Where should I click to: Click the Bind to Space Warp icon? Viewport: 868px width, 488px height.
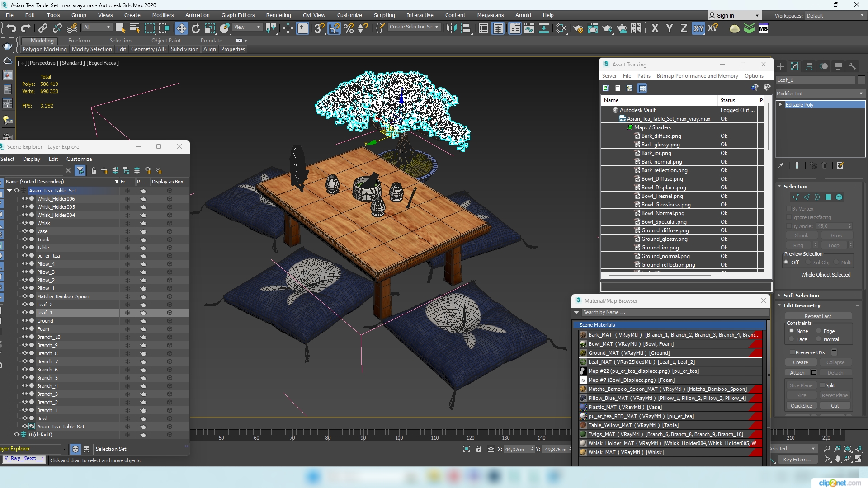pos(72,28)
